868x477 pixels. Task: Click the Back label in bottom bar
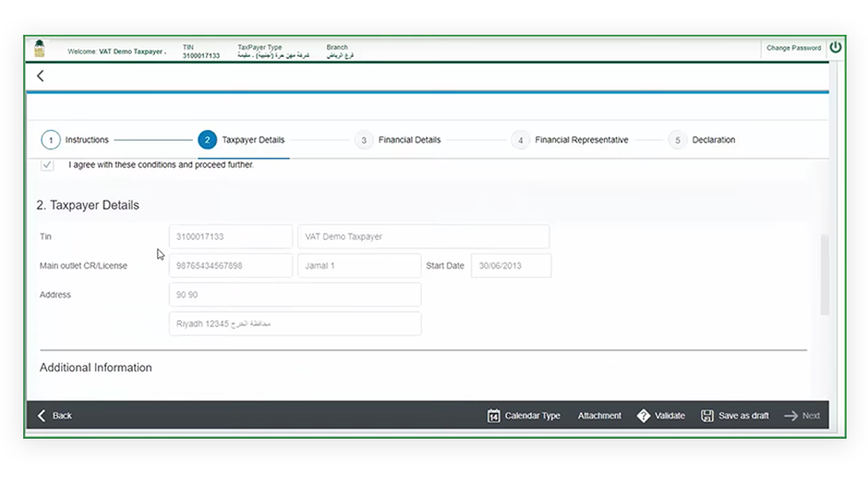tap(62, 415)
